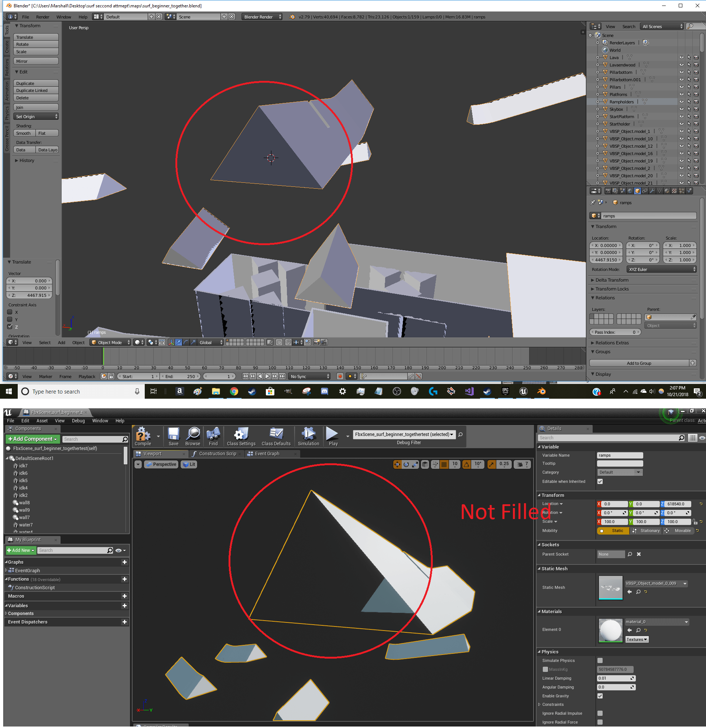Click the Blender End frame field
This screenshot has height=728, width=706.
pyautogui.click(x=180, y=376)
